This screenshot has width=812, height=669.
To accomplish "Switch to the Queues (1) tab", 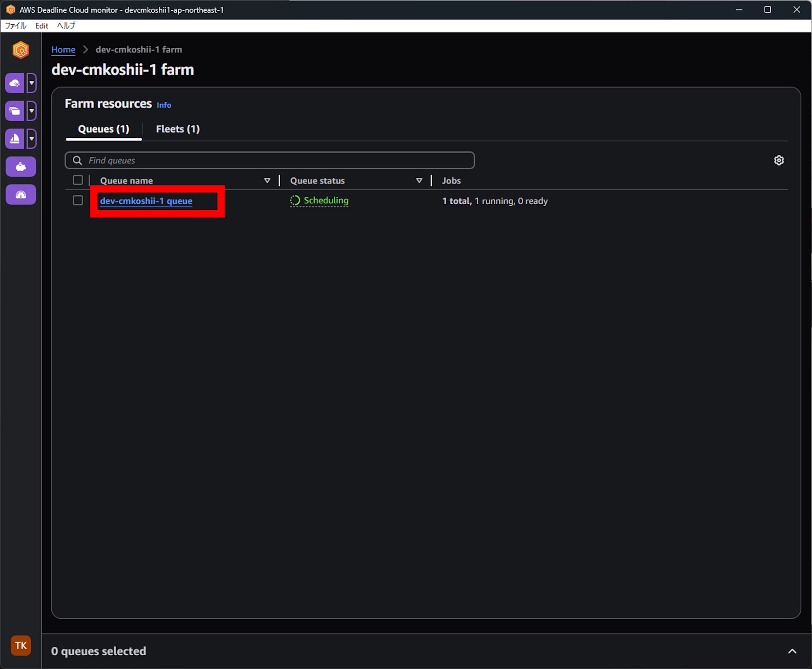I will tap(104, 129).
